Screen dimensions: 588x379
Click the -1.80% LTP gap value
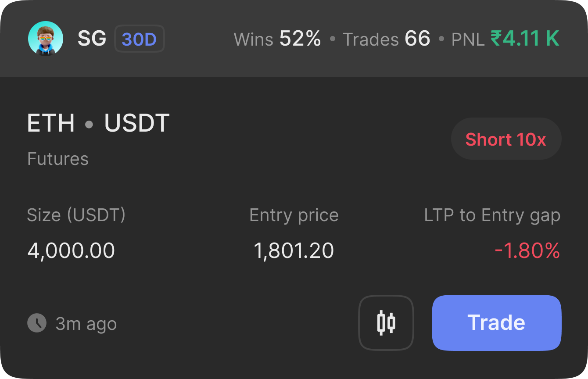[527, 250]
